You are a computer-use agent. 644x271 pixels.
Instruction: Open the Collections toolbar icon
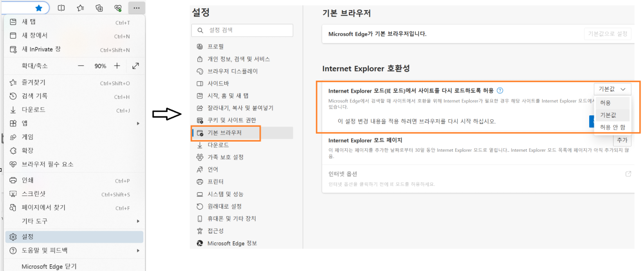pos(99,8)
